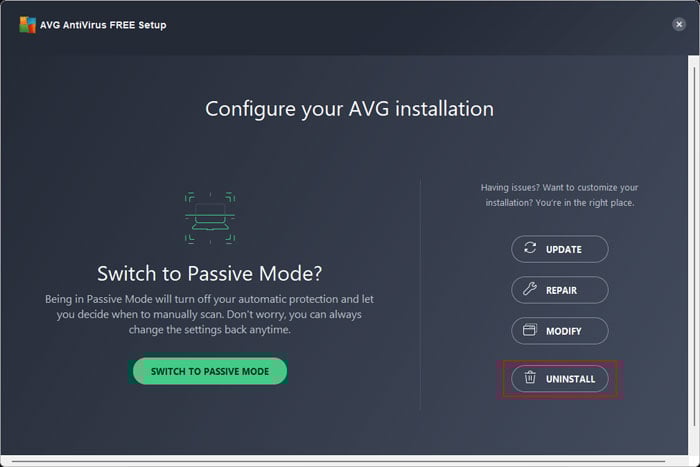Image resolution: width=700 pixels, height=467 pixels.
Task: Click the laptop scan illustration icon
Action: tap(210, 218)
